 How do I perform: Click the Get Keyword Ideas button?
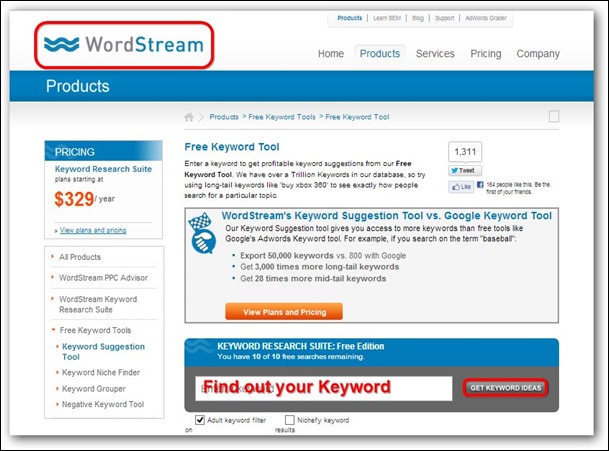tap(505, 388)
